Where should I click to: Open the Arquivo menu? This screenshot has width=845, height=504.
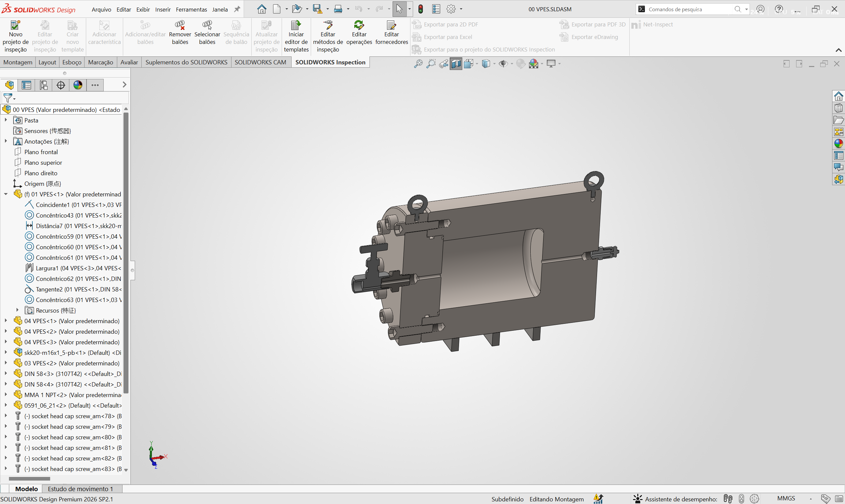(101, 10)
